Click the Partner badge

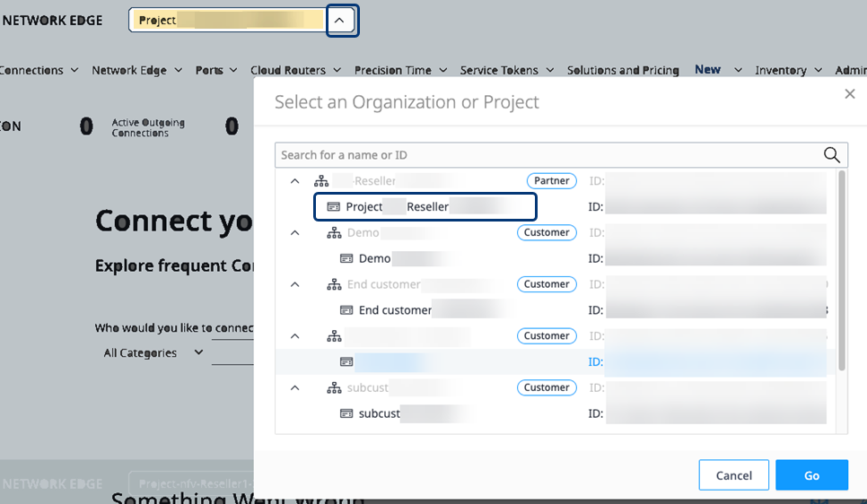(551, 181)
